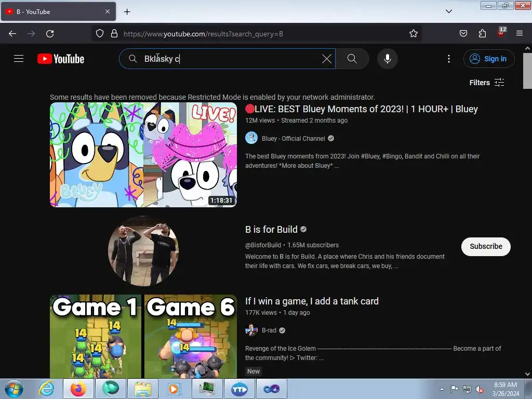This screenshot has height=399, width=532.
Task: Click the "12M views" text
Action: pos(260,121)
